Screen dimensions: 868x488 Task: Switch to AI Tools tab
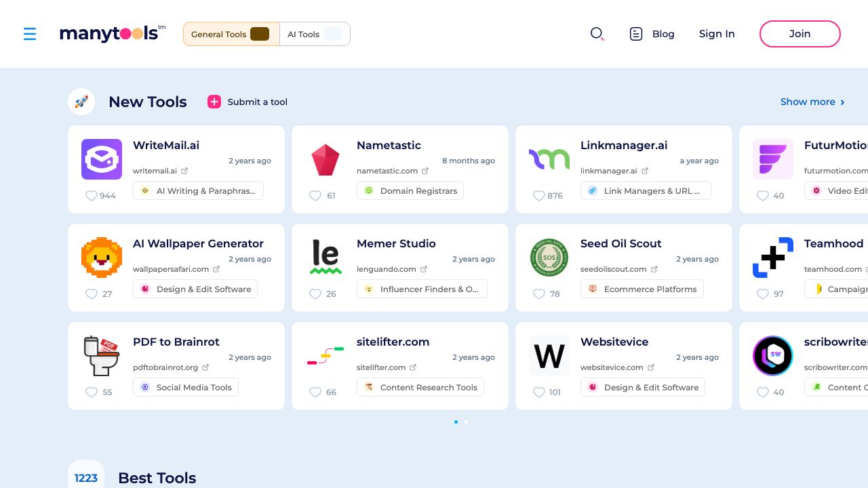click(315, 34)
